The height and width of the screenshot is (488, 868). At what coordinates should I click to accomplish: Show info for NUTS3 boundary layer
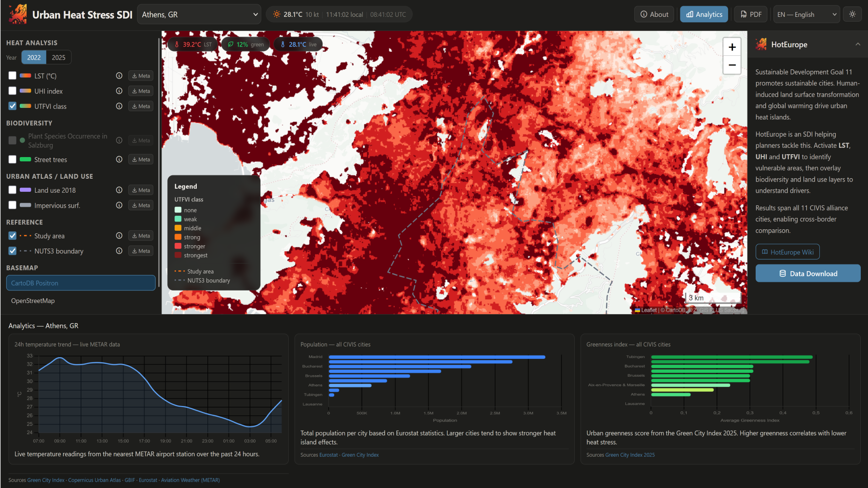(x=119, y=251)
